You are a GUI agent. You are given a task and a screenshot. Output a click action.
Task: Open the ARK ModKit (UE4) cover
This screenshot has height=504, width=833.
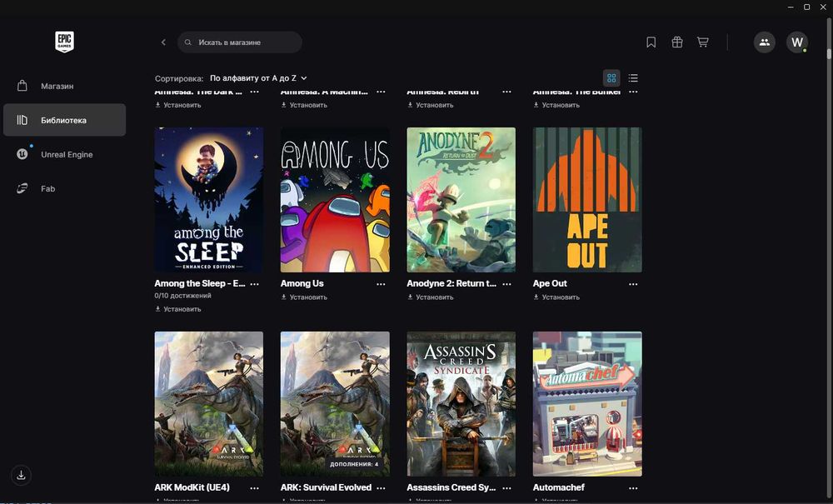(x=209, y=404)
